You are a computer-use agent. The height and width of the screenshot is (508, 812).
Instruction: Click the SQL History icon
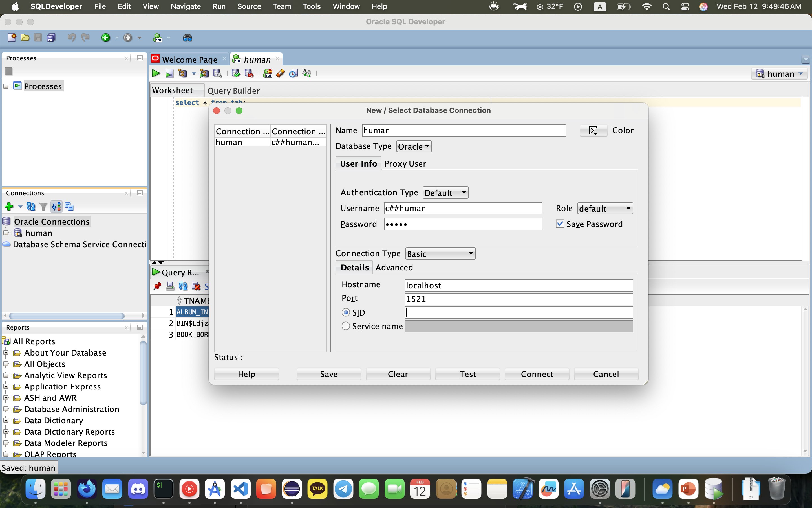tap(294, 73)
